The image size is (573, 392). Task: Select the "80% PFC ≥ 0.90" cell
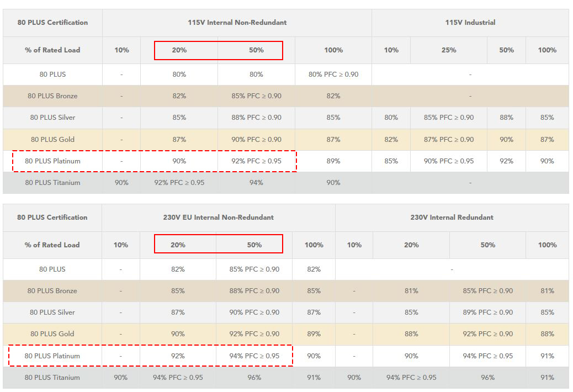[333, 75]
